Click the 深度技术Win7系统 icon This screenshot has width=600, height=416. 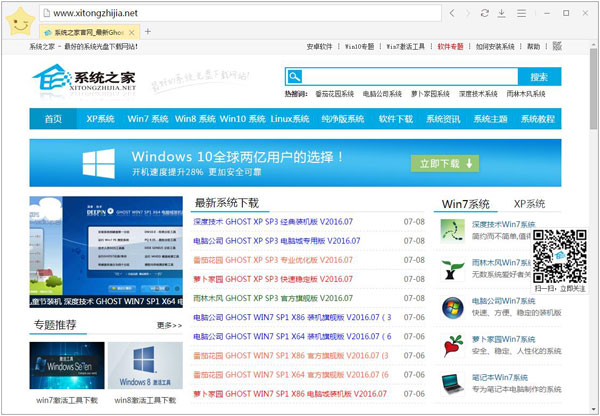[x=452, y=230]
